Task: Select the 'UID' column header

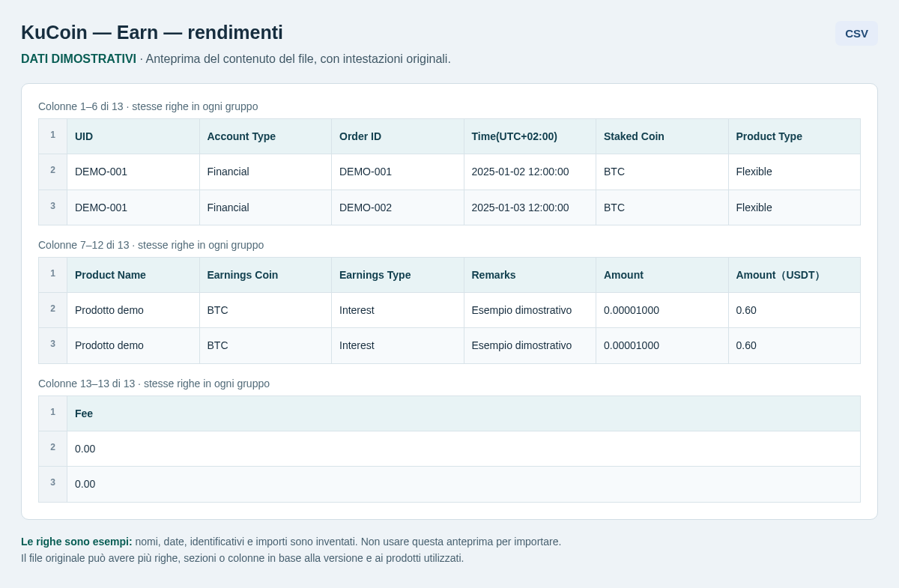Action: (x=133, y=136)
